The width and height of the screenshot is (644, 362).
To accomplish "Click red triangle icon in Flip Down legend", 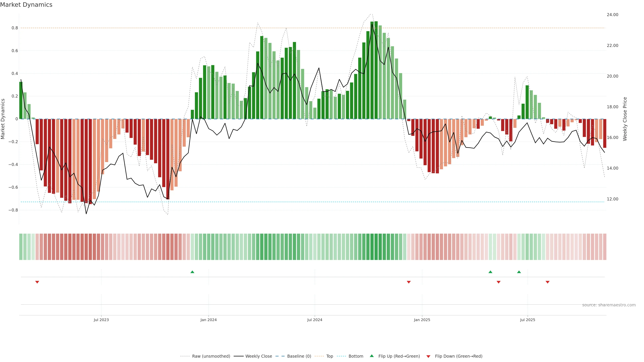I will (x=428, y=356).
